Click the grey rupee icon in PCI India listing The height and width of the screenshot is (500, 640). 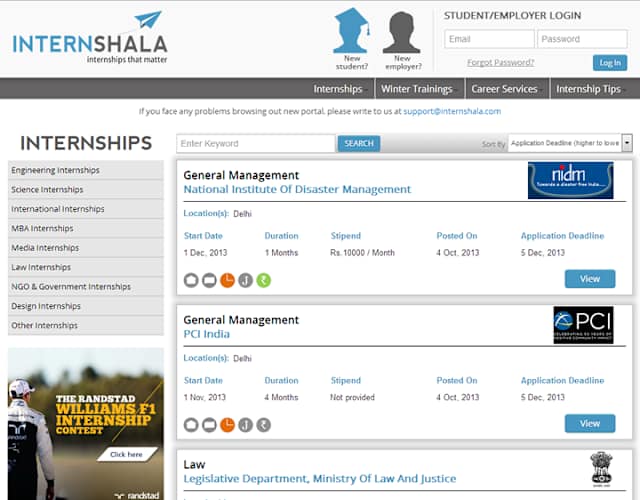264,424
